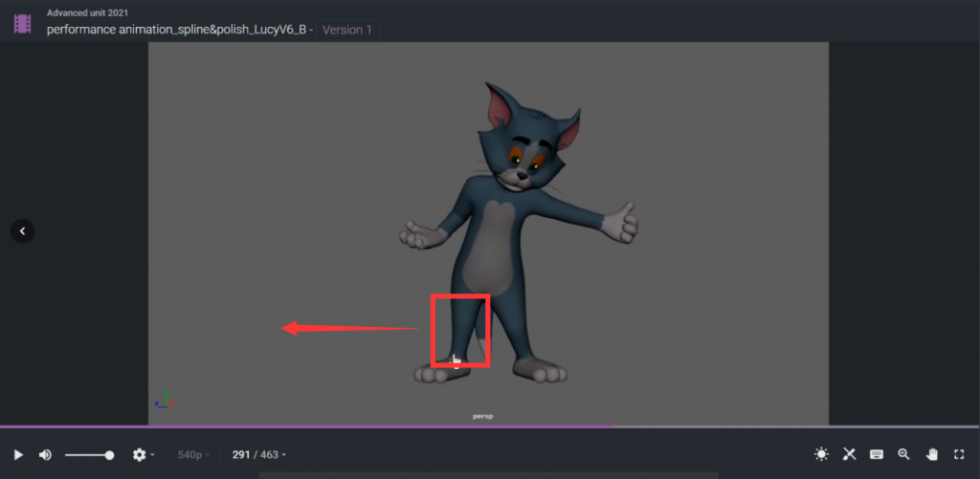
Task: Open the frame counter 291 / 463 dropdown
Action: pos(259,455)
